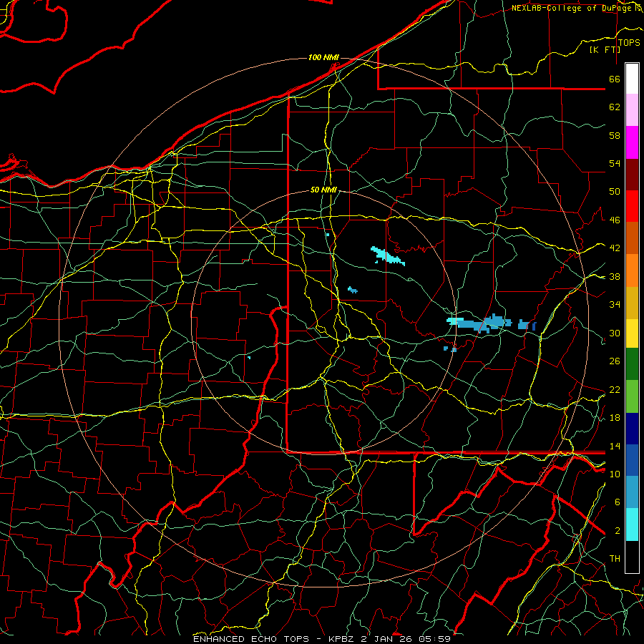The image size is (644, 644).
Task: Click the long blue echo band east of center
Action: (479, 323)
